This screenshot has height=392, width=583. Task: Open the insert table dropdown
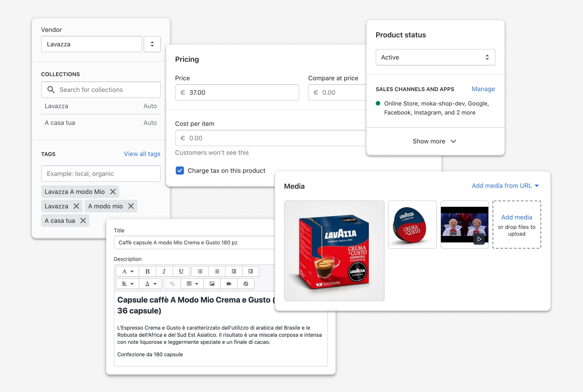192,284
